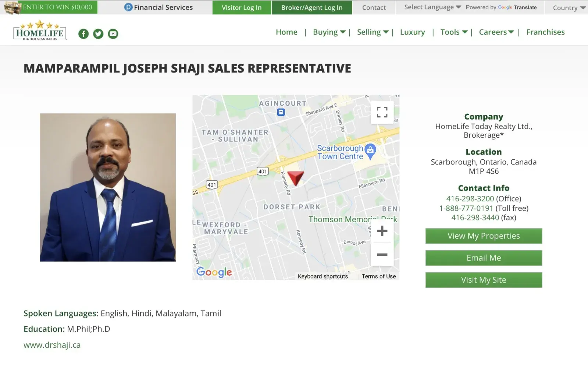The width and height of the screenshot is (588, 368).
Task: Zoom in on the map
Action: 382,231
